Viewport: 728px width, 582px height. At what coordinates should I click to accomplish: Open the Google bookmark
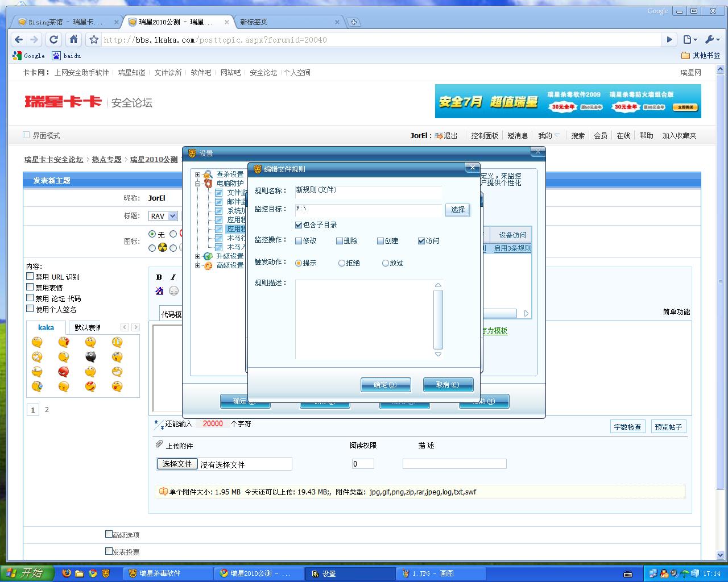[28, 56]
